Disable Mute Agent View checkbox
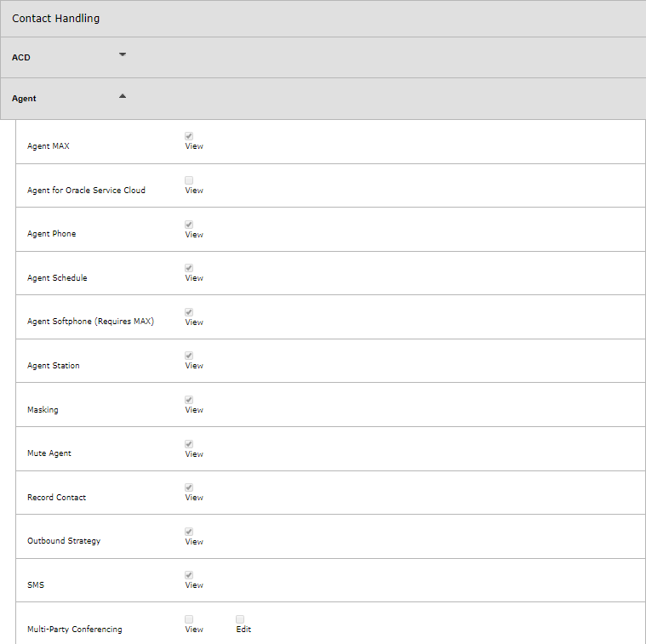 189,444
